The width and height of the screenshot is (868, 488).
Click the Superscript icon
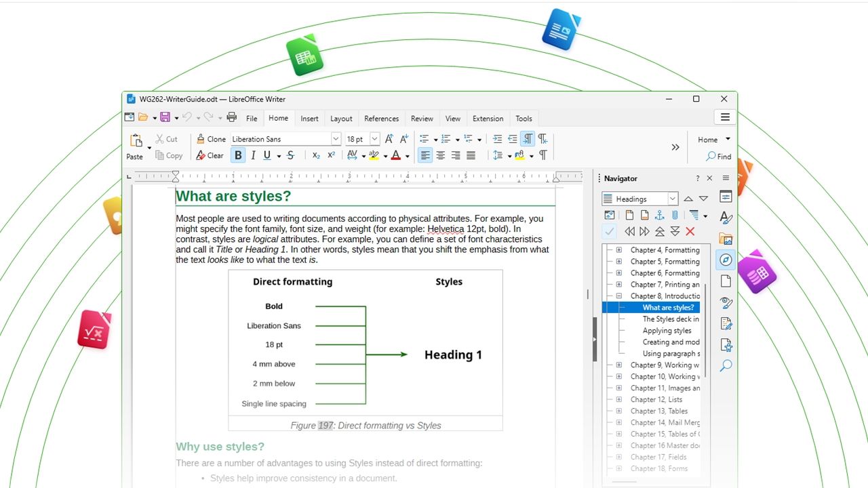click(331, 155)
